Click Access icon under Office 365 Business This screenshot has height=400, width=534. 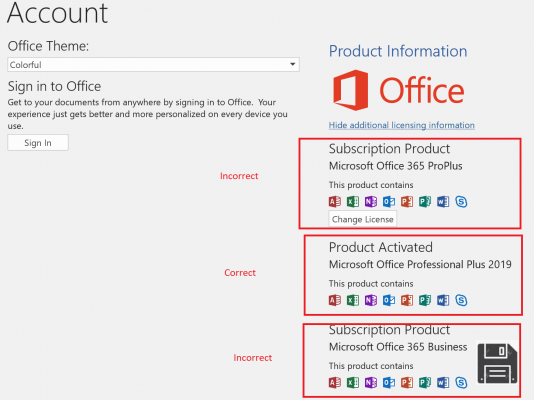[335, 383]
